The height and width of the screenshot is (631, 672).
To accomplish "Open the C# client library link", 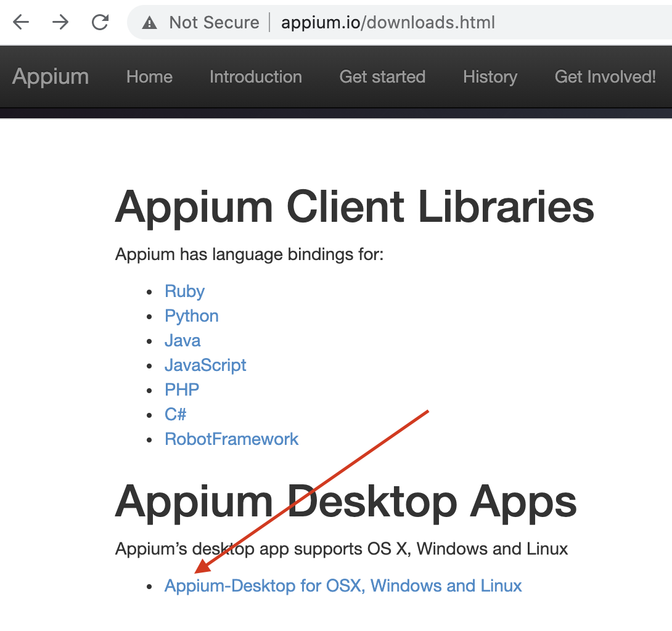I will click(175, 414).
